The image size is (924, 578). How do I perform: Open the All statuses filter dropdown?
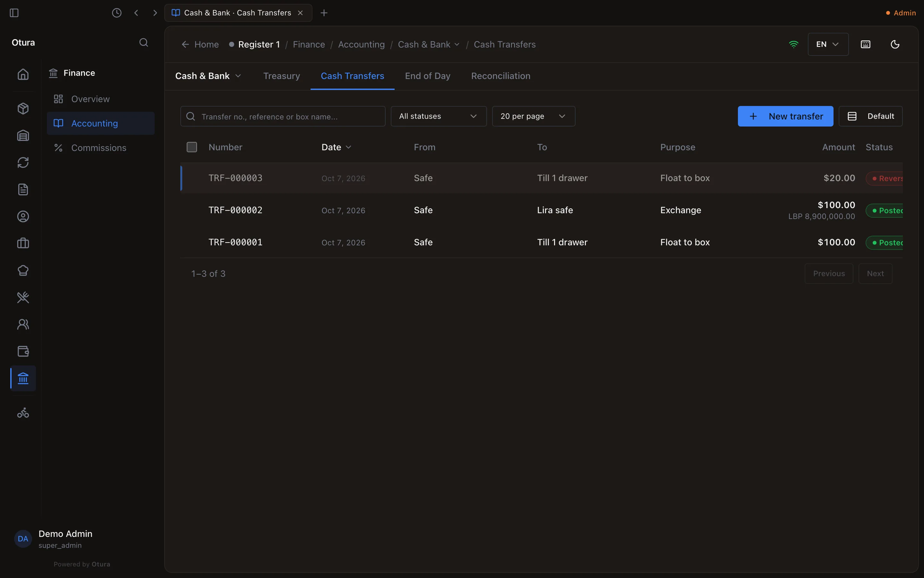point(438,116)
